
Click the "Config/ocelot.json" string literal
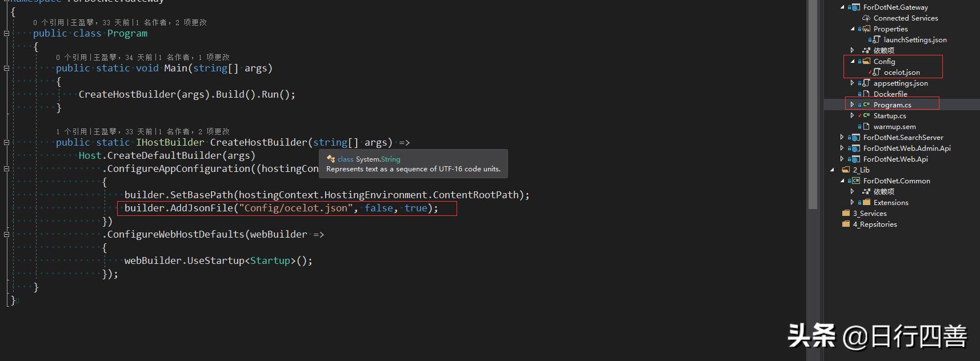coord(296,208)
